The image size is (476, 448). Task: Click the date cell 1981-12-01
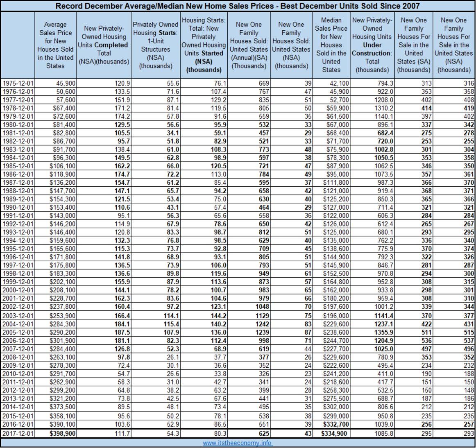(18, 133)
